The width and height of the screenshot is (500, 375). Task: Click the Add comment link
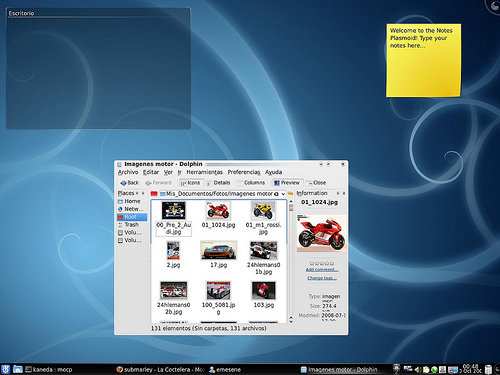[x=322, y=270]
